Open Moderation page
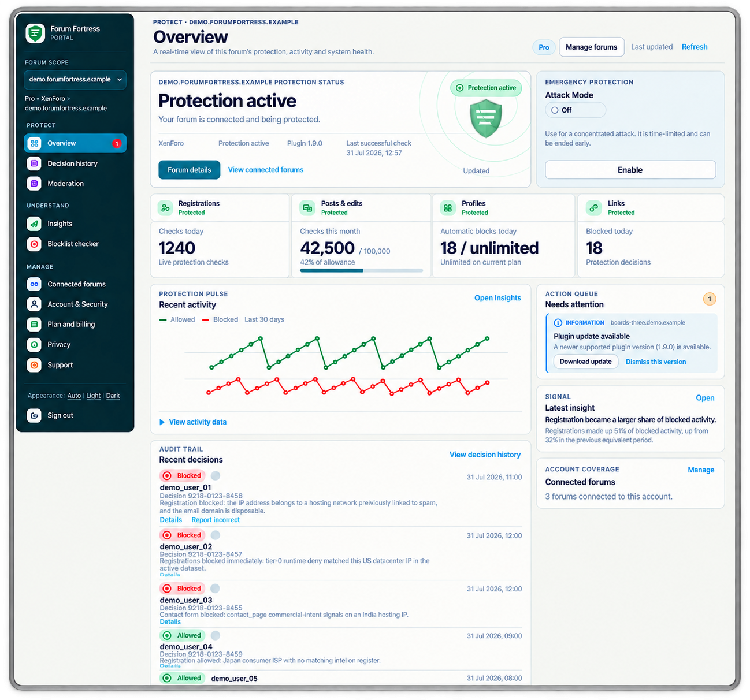 pos(75,184)
